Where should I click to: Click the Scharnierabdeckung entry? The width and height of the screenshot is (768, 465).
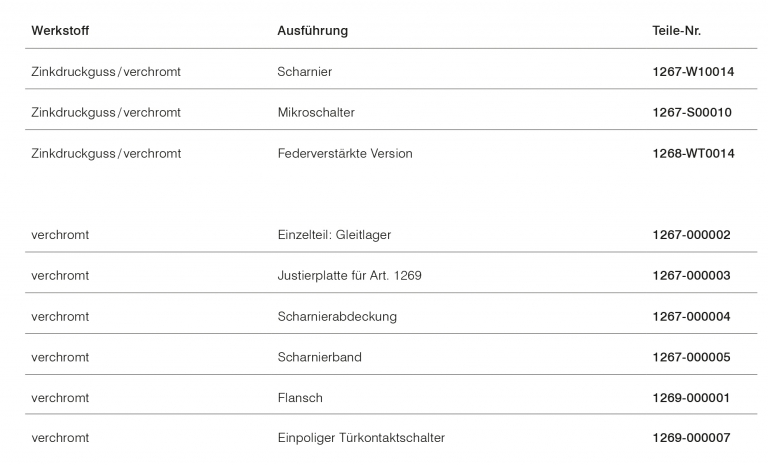[337, 317]
